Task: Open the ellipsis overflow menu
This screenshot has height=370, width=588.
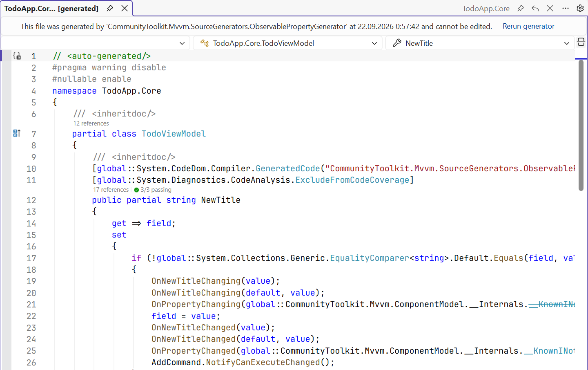Action: [566, 8]
